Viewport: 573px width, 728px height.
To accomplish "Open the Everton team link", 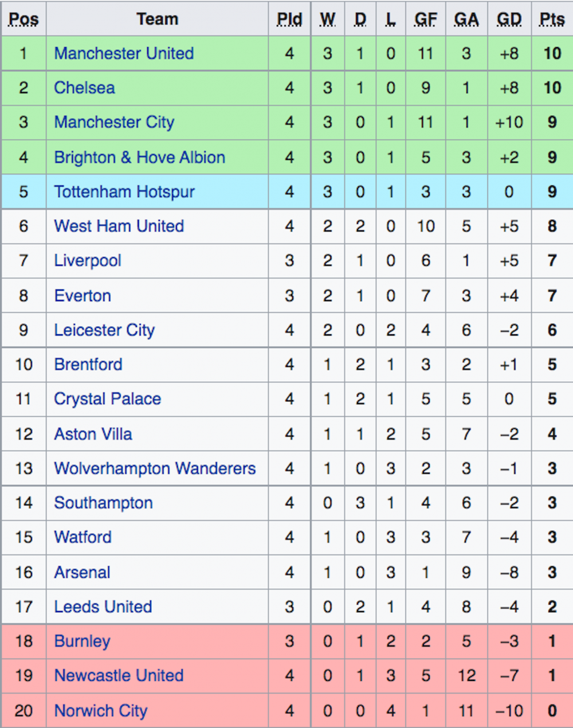I will pos(83,296).
